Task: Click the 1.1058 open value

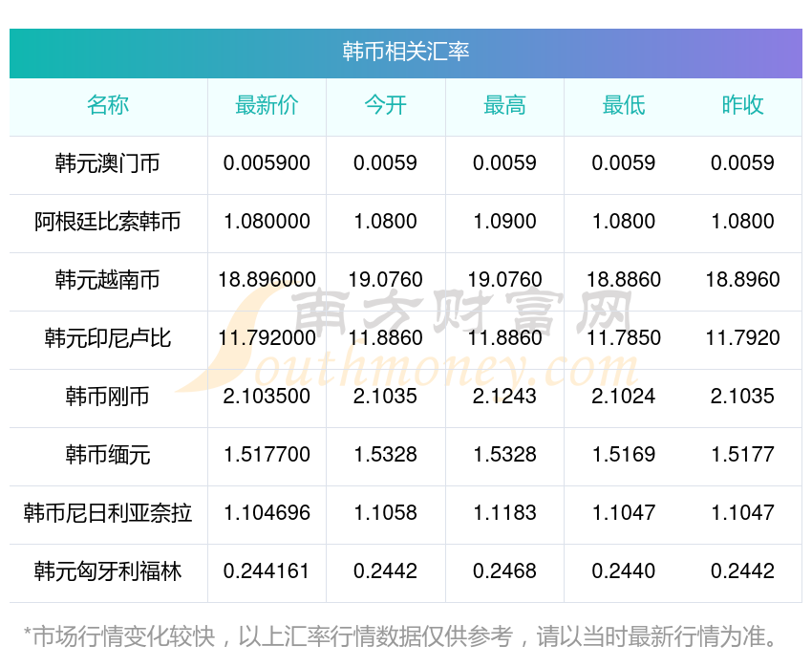Action: [385, 513]
